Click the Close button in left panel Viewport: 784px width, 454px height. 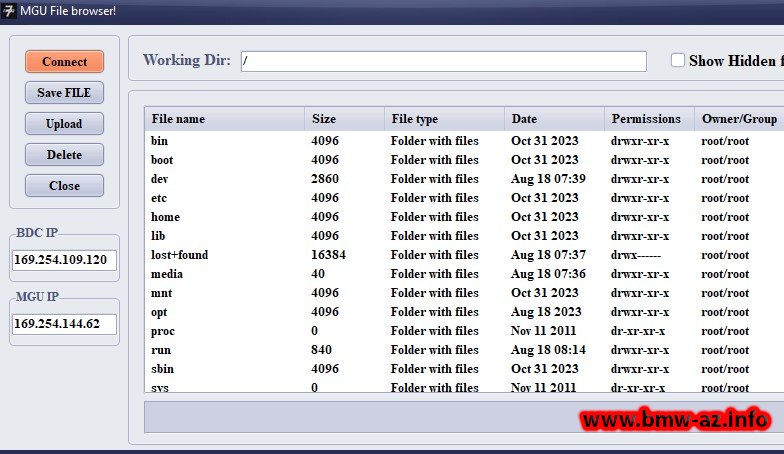pos(64,186)
